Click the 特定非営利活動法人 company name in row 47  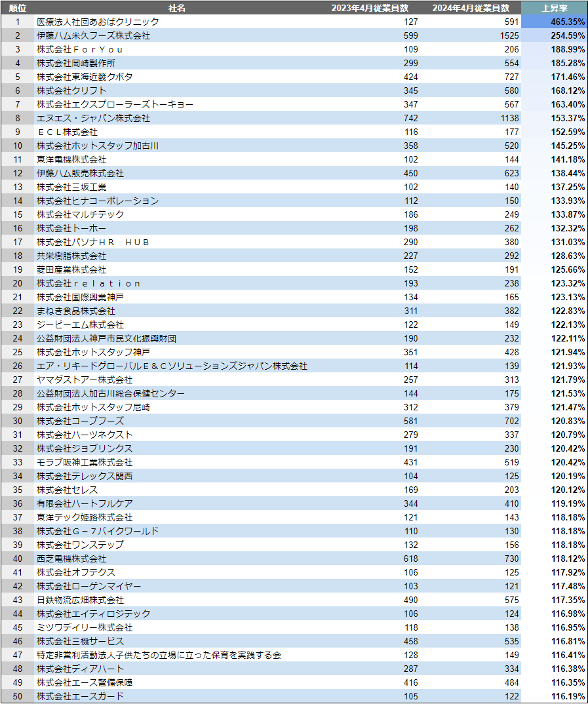(x=159, y=655)
